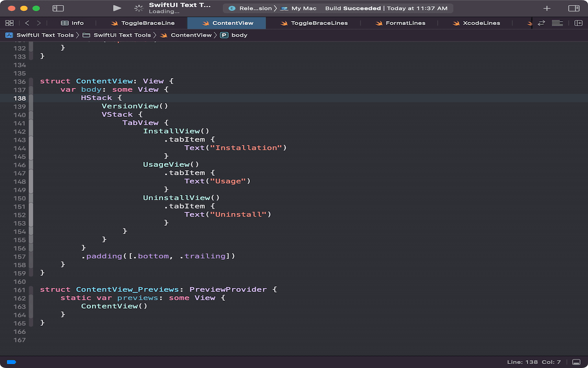Fold code using ribbon at line 141
Screen dimensions: 588x368
31,123
